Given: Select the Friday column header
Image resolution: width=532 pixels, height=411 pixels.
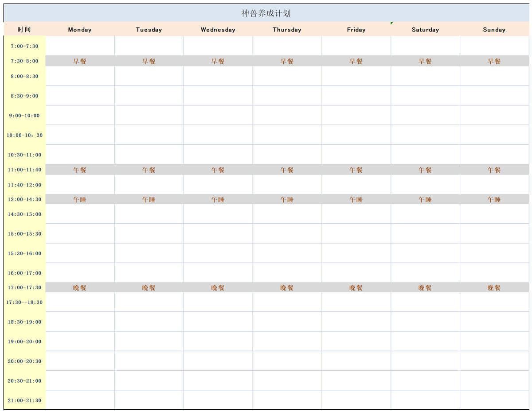Looking at the screenshot, I should [356, 30].
